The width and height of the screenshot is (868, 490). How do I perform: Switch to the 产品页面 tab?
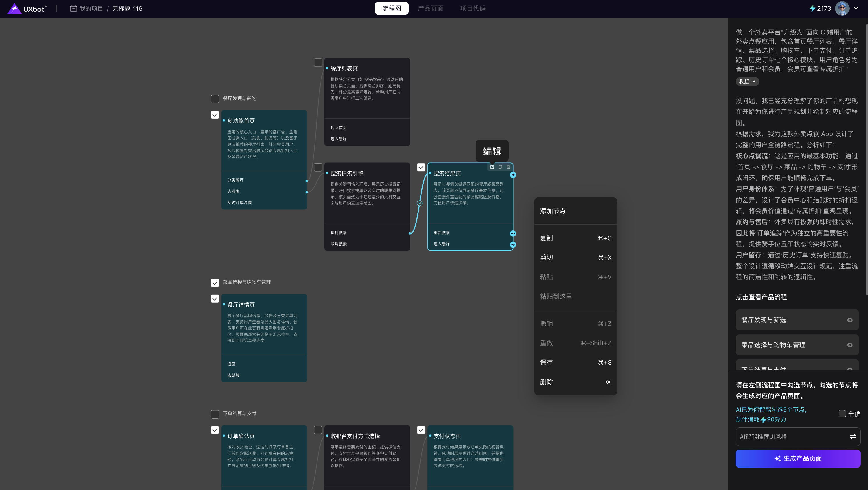point(430,8)
